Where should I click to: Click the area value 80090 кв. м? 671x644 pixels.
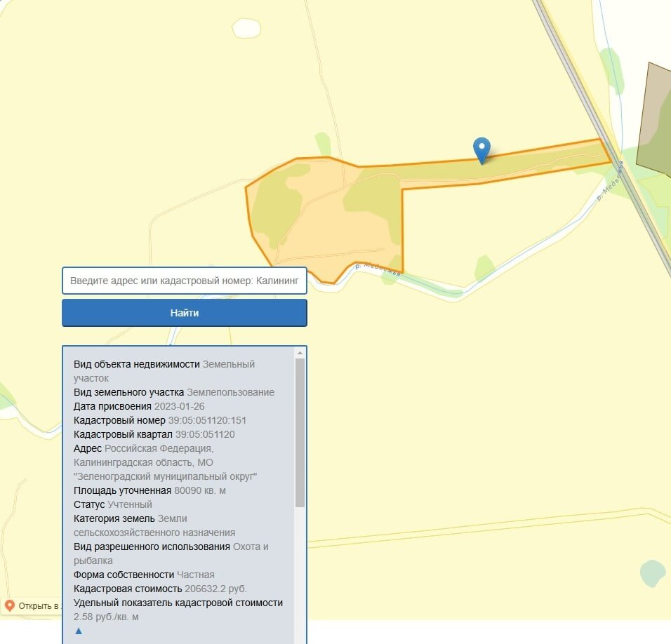[x=200, y=490]
